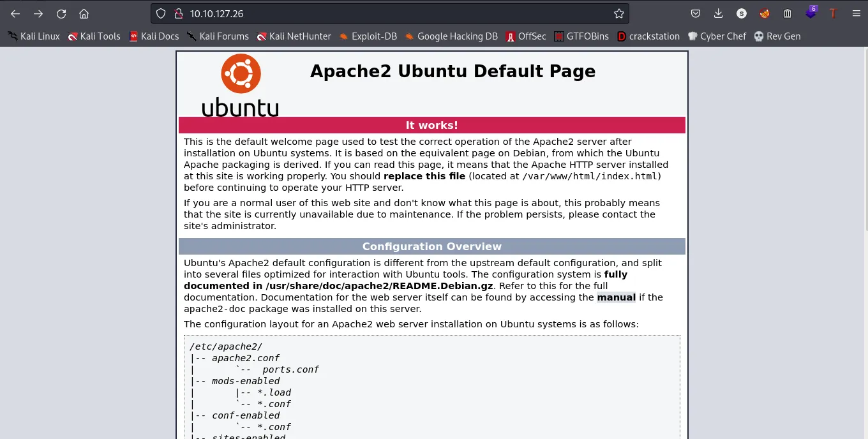This screenshot has width=868, height=439.
Task: Go back to the previous page
Action: pos(15,13)
